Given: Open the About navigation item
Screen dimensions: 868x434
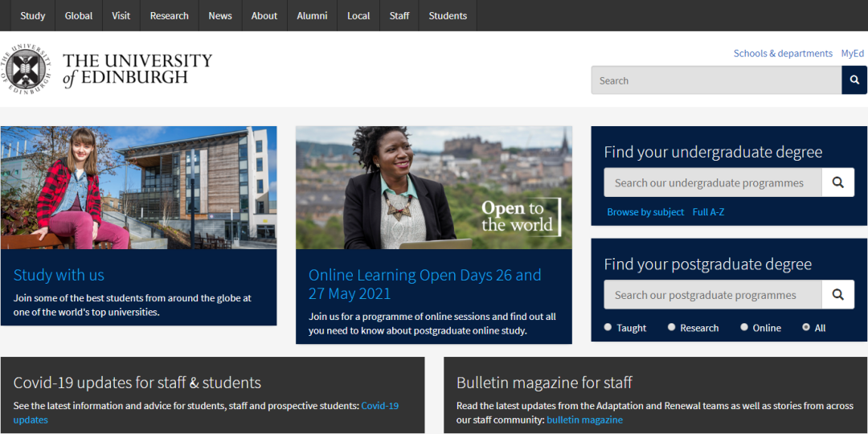Looking at the screenshot, I should [264, 15].
